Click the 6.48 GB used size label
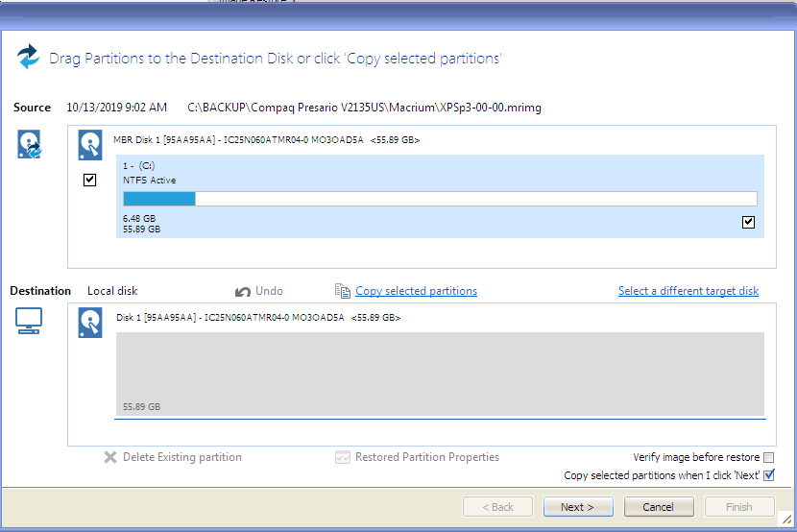This screenshot has width=797, height=532. 139,219
